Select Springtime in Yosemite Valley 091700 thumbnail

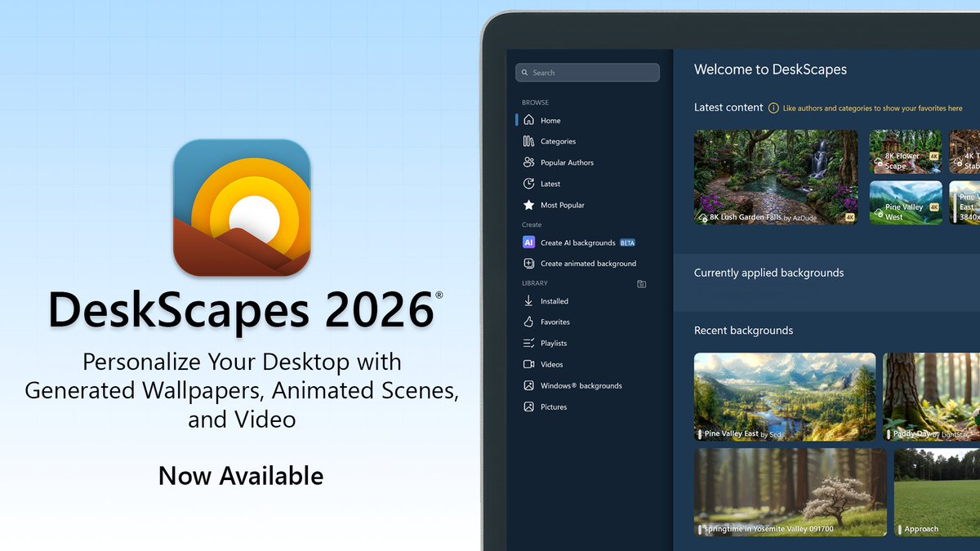(791, 492)
